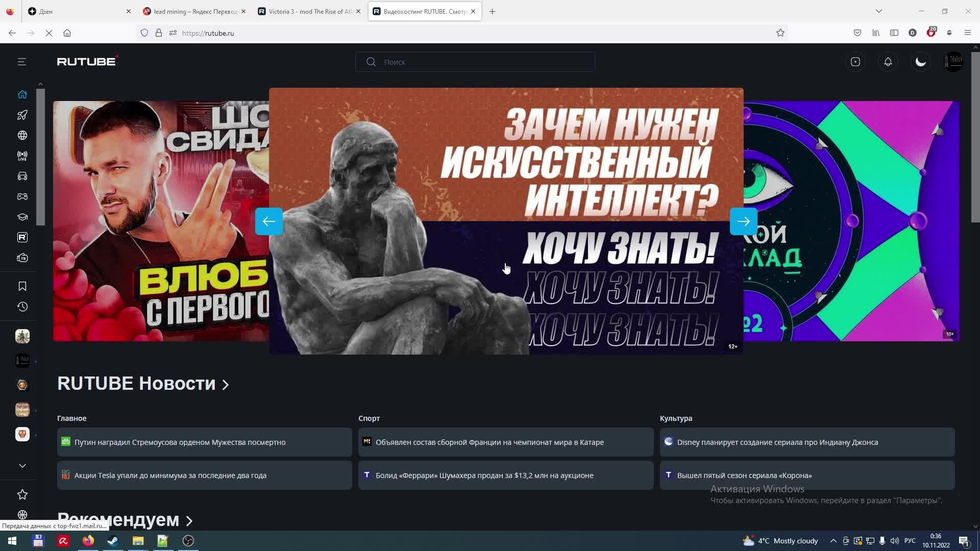The height and width of the screenshot is (551, 980).
Task: Switch to the Дзен browser tab
Action: tap(77, 11)
